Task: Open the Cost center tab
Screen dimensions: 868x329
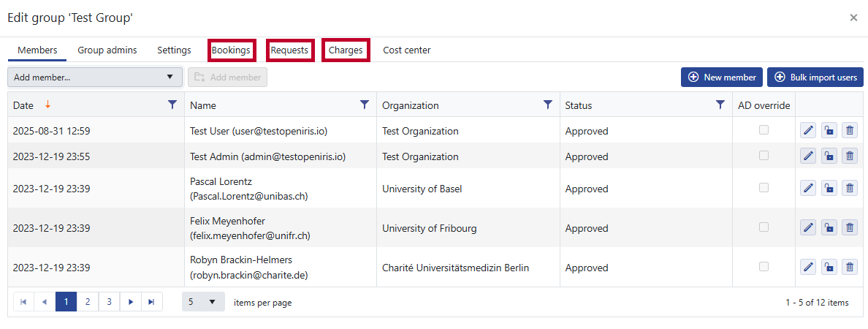Action: [406, 50]
